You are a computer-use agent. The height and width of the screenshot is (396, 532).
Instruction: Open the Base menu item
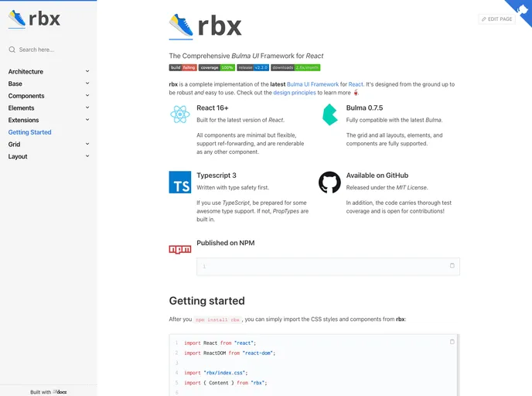tap(15, 84)
